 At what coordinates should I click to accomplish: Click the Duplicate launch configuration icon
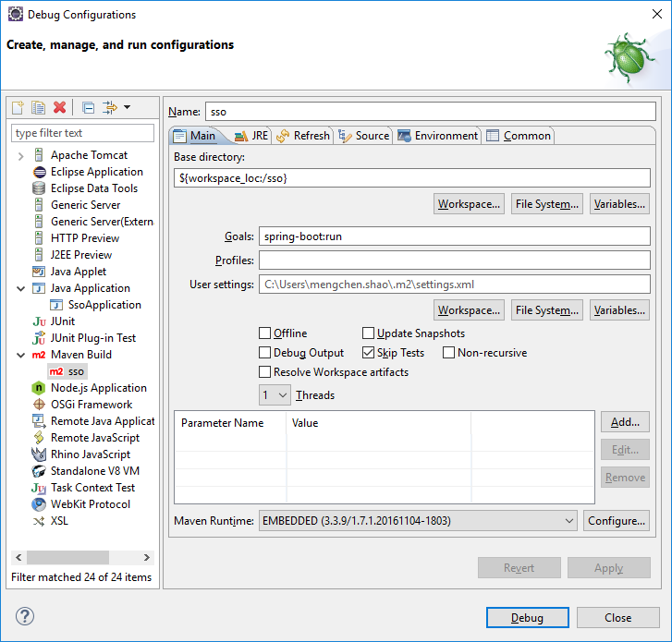[38, 107]
